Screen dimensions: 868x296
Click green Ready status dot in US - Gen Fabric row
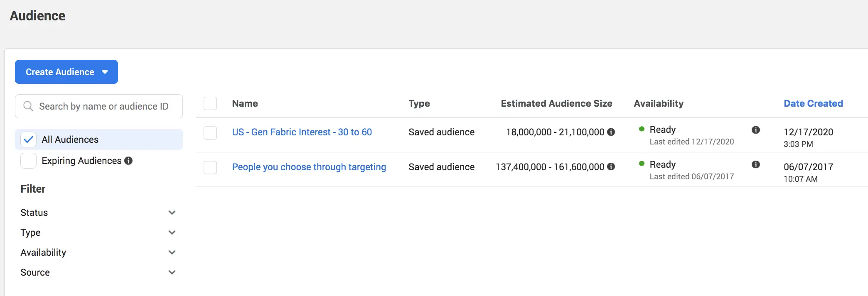tap(642, 129)
